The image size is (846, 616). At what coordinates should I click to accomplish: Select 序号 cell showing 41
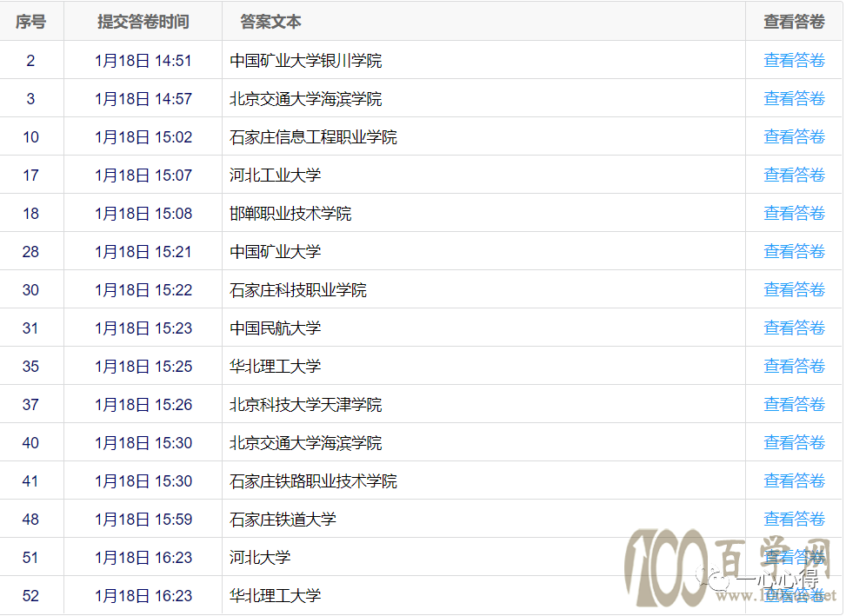click(30, 481)
